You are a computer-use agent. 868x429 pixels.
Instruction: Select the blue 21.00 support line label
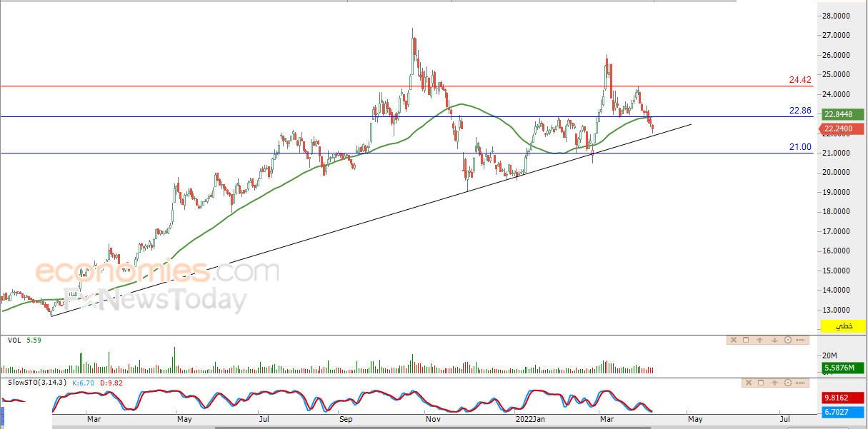point(800,147)
